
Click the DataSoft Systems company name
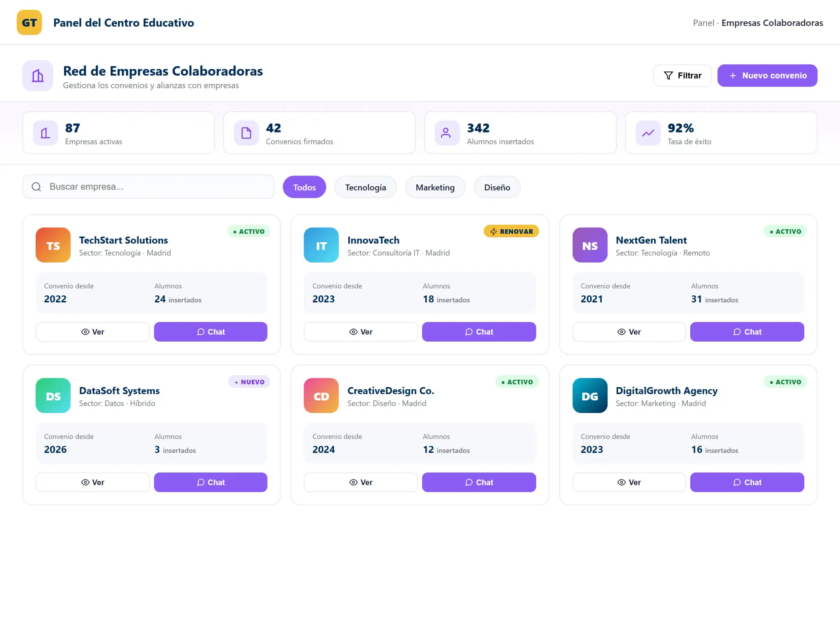pyautogui.click(x=119, y=391)
